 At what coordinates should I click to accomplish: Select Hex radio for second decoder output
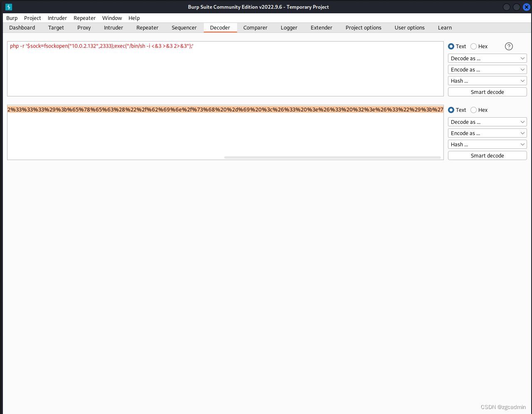click(x=473, y=110)
